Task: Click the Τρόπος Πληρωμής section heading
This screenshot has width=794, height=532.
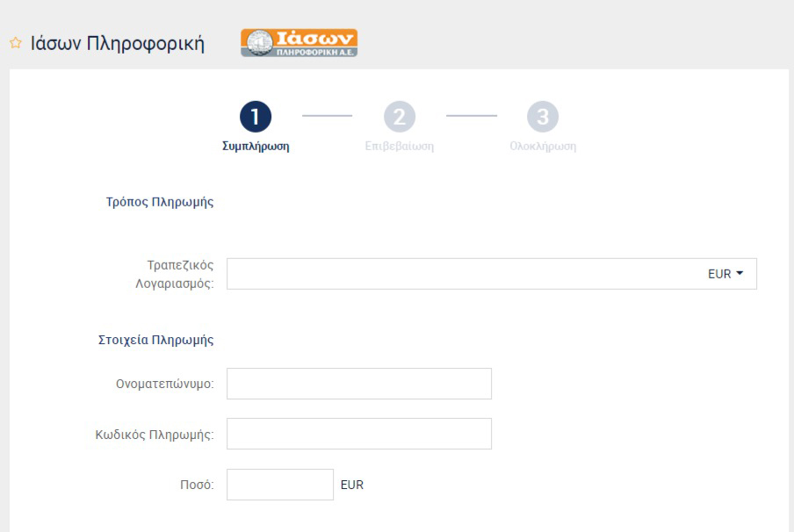Action: click(160, 202)
